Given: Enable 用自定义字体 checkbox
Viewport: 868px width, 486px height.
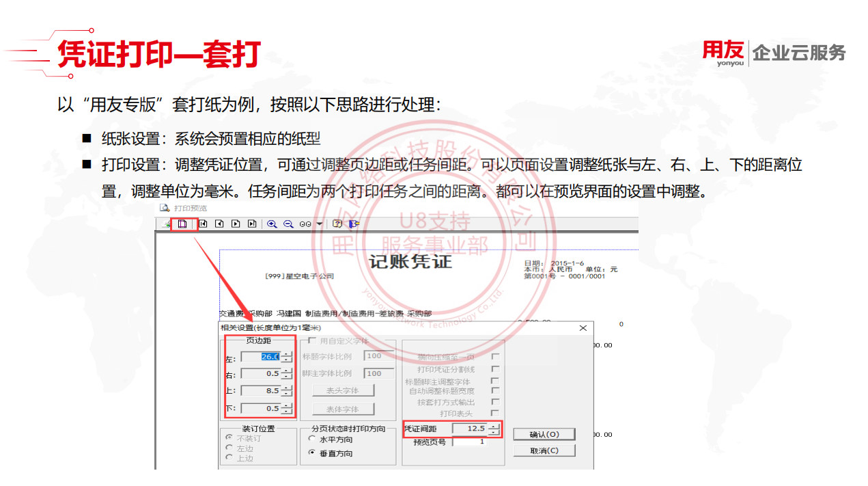Looking at the screenshot, I should pos(312,340).
